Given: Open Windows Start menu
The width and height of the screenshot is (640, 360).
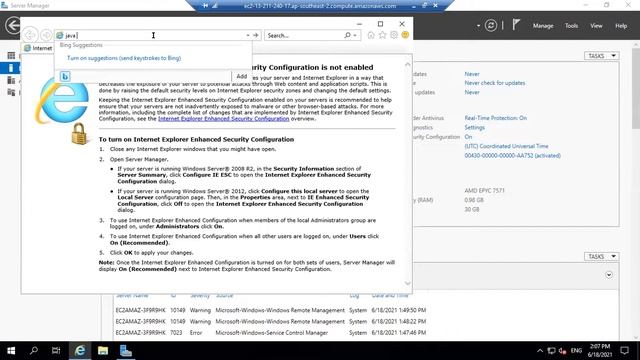Looking at the screenshot, I should [x=11, y=351].
